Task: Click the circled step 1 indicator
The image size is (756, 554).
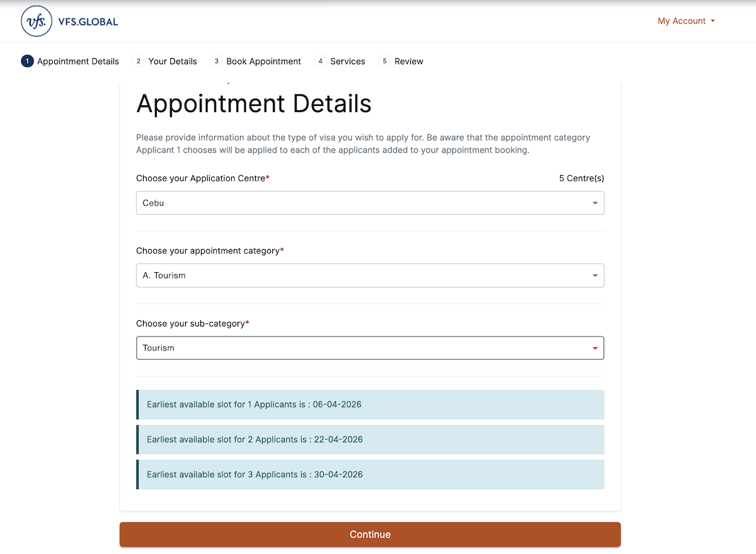Action: 26,61
